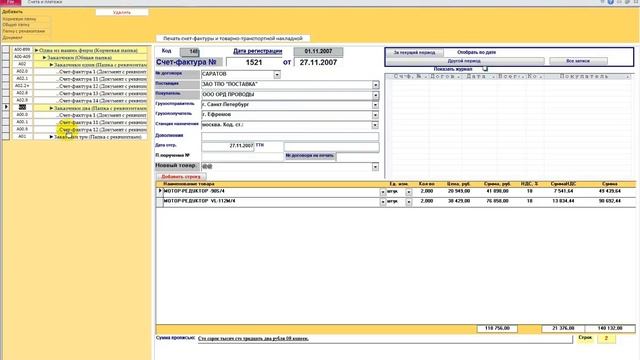Select second item row МОТОР-РЕДУКТОР VL-112M/4

click(160, 202)
